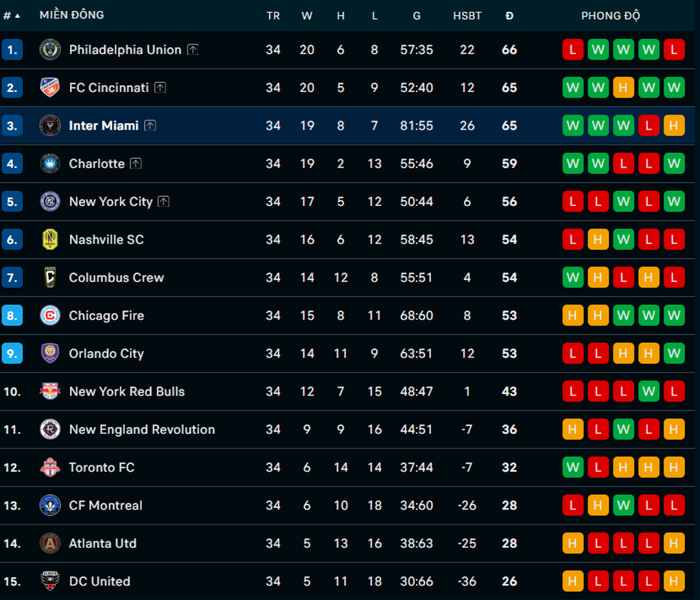Click the Inter Miami club crest

50,126
